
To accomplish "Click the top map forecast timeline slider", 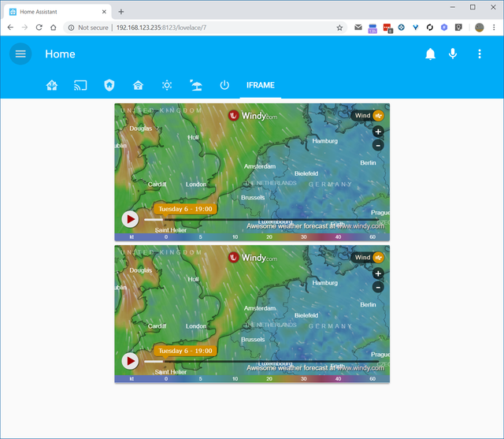I will (261, 220).
